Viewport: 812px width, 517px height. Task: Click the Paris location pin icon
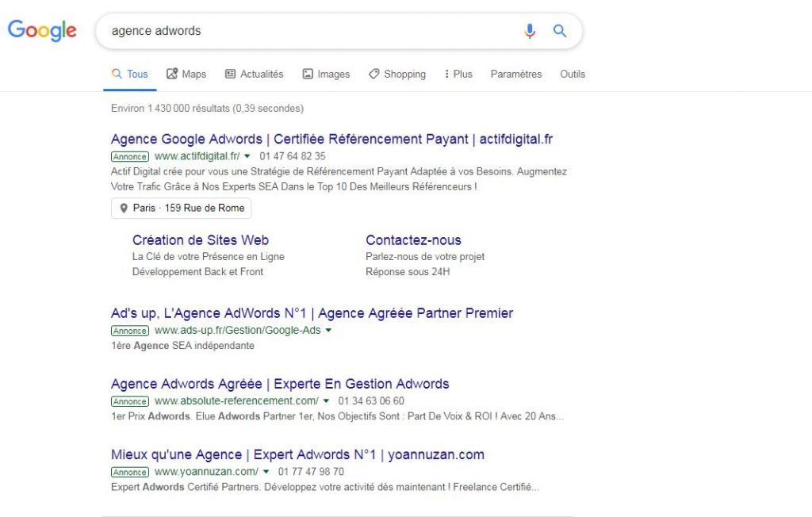[124, 209]
